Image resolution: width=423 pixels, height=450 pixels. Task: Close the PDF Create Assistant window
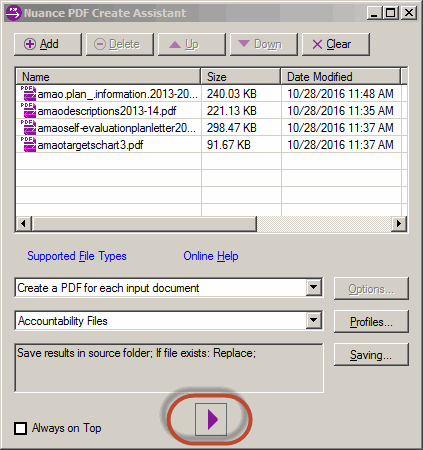[x=409, y=13]
